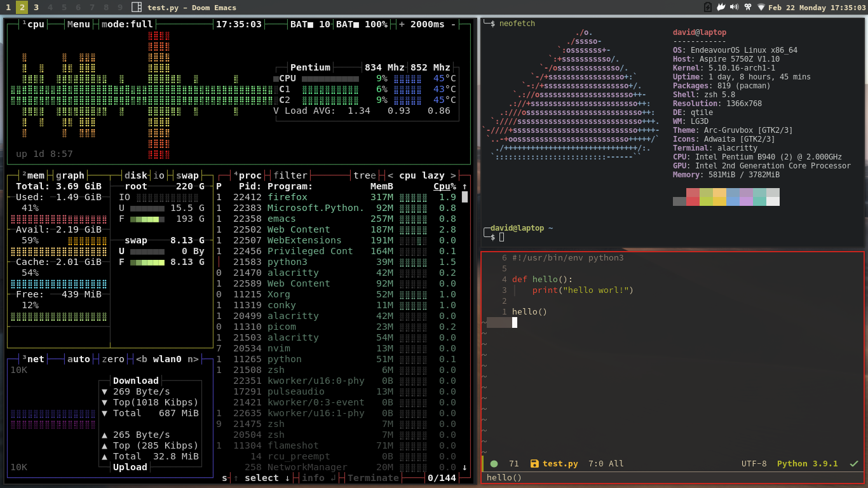
Task: Toggle the swap display in the mem box
Action: coord(187,175)
